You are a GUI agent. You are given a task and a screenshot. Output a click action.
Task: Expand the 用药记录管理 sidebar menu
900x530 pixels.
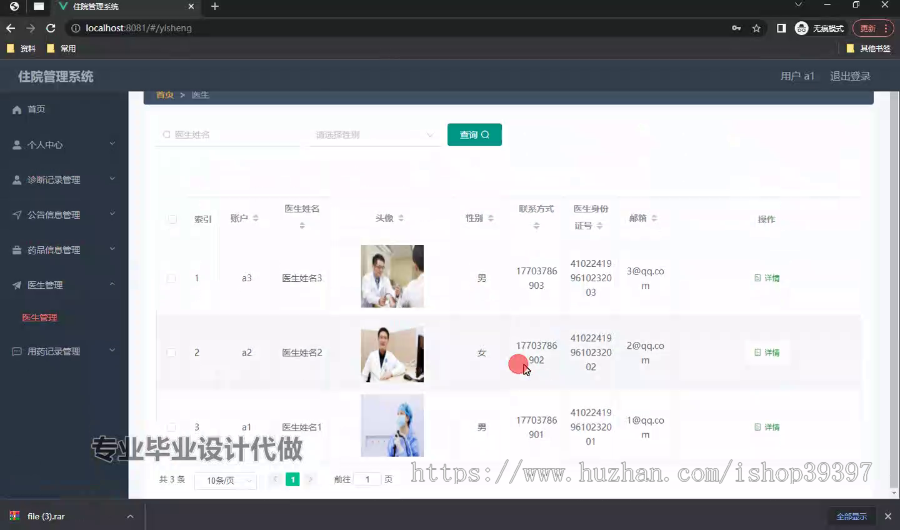point(64,351)
